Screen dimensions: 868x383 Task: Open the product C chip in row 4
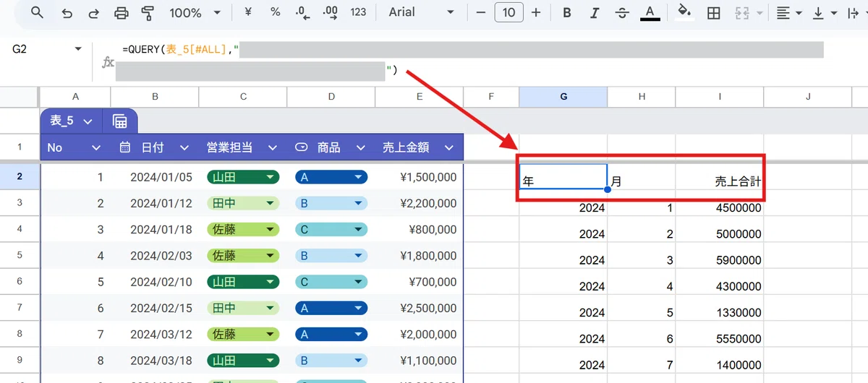331,230
